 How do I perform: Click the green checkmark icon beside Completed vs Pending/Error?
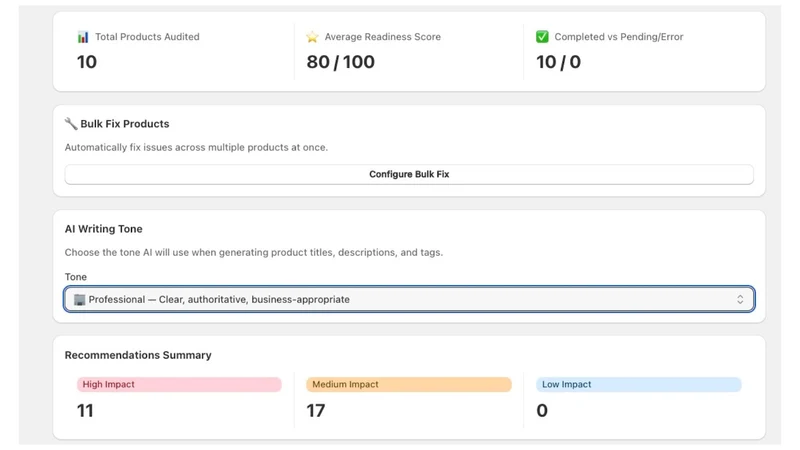tap(542, 37)
